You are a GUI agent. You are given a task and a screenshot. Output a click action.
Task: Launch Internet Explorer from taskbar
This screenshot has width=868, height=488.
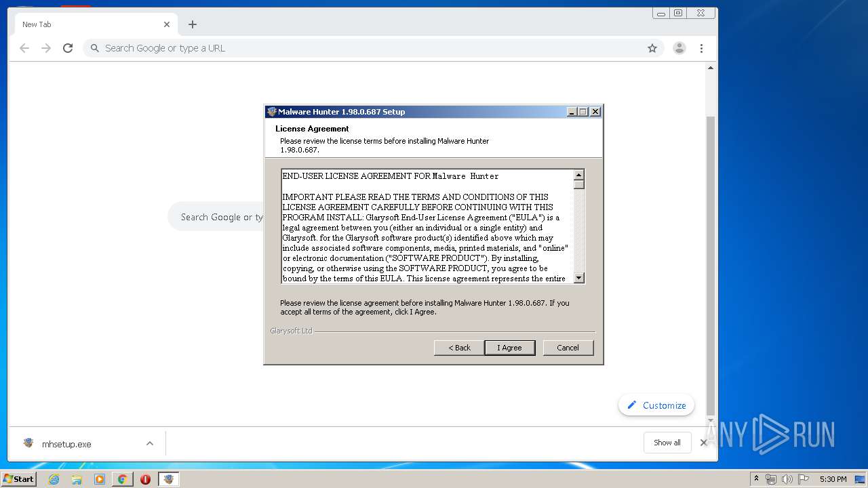tap(54, 479)
